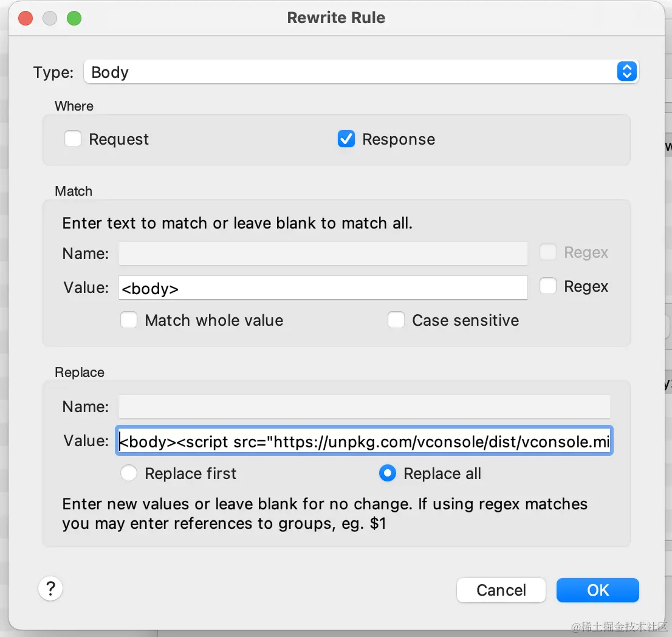Open the Type dropdown showing Body
This screenshot has height=637, width=672.
click(362, 72)
